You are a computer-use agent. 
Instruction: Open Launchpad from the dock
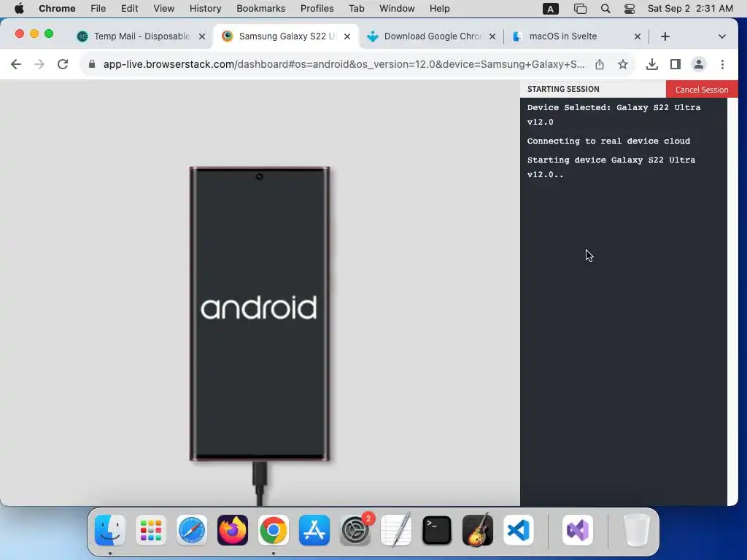click(x=151, y=530)
